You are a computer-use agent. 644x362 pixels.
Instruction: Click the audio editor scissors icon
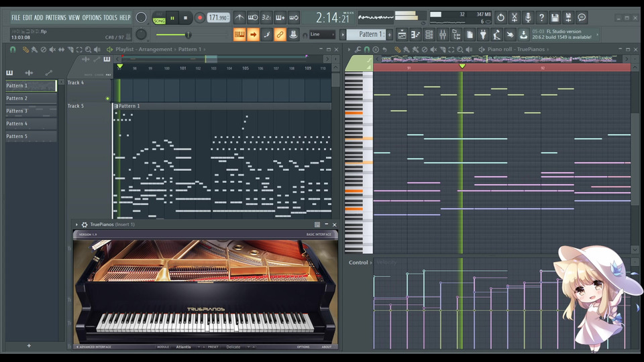coord(515,17)
